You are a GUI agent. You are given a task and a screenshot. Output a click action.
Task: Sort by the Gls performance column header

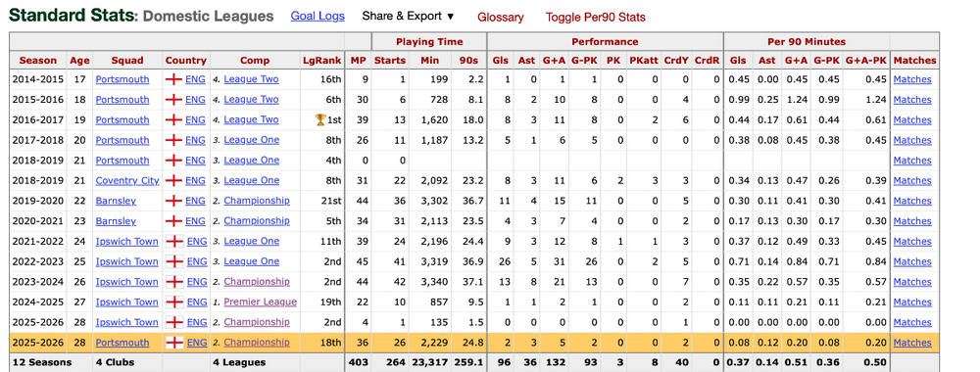tap(500, 61)
